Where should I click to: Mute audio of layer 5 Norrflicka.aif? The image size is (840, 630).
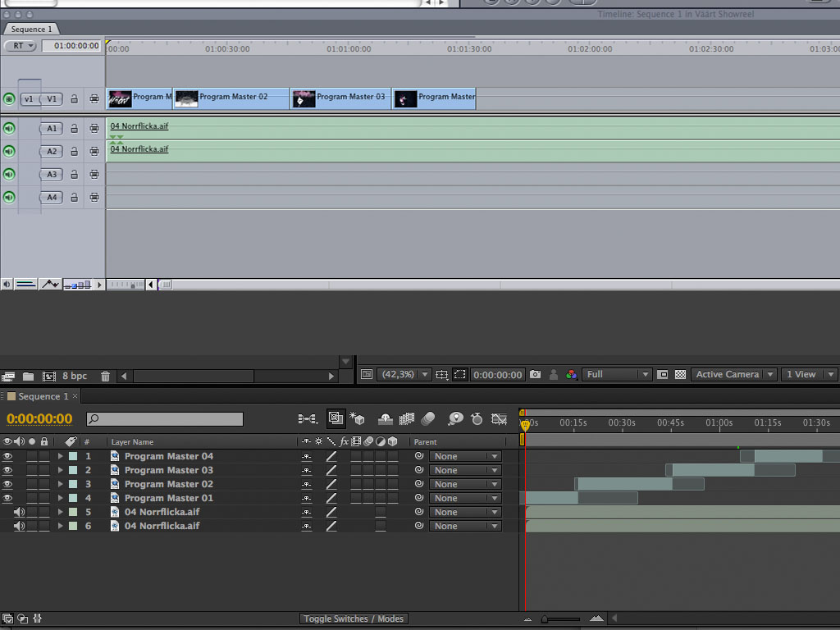tap(19, 512)
